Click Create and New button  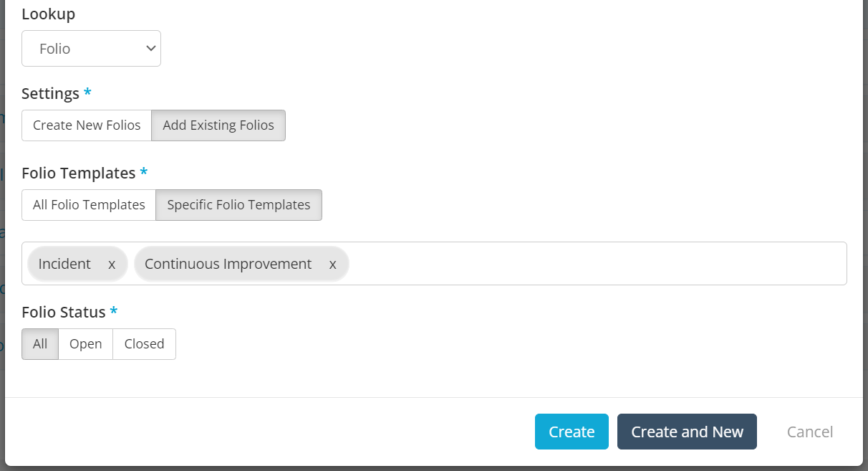687,432
